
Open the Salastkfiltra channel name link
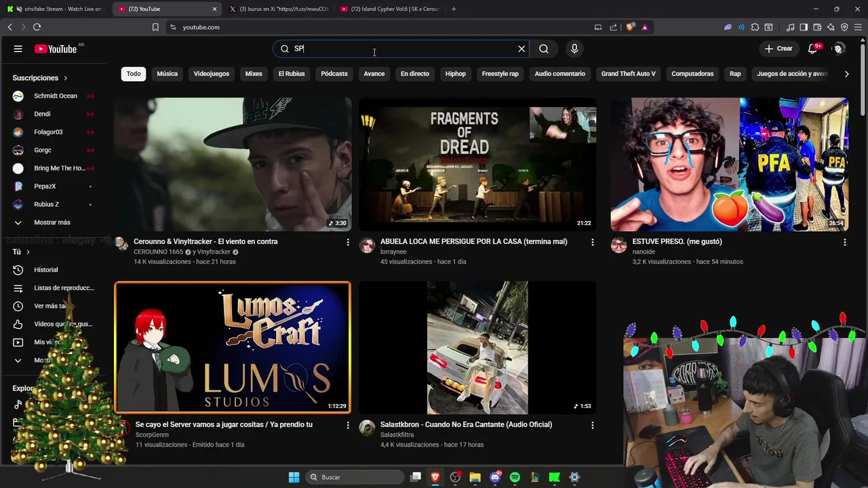[x=397, y=435]
